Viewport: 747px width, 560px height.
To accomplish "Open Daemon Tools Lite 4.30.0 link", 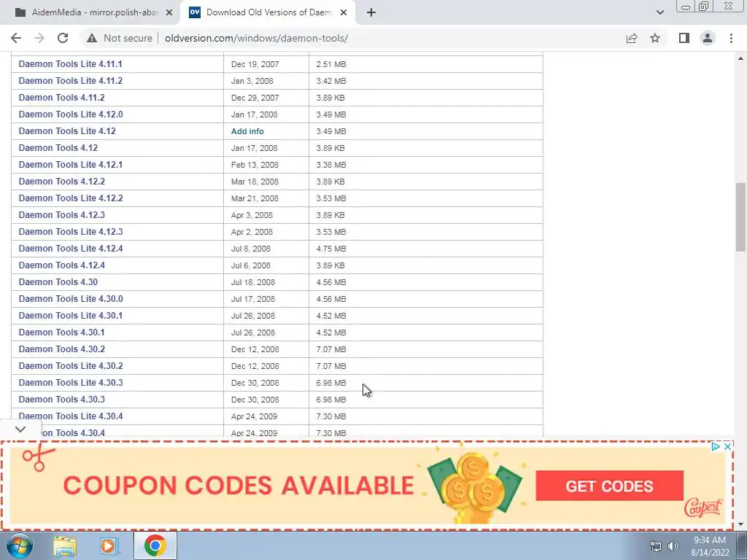I will [x=71, y=298].
